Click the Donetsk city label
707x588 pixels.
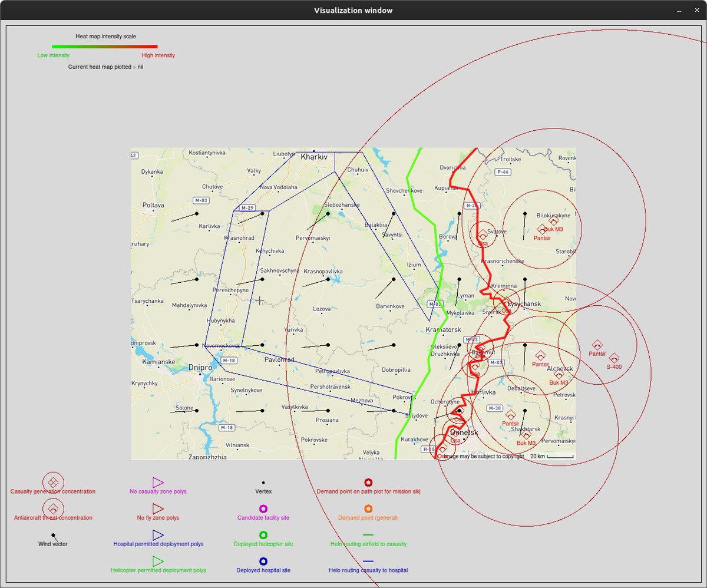tap(463, 432)
